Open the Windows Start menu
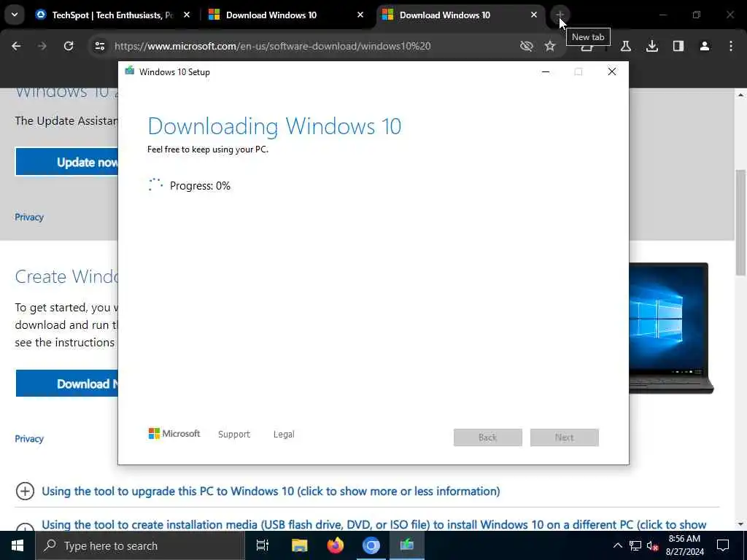 [x=18, y=545]
